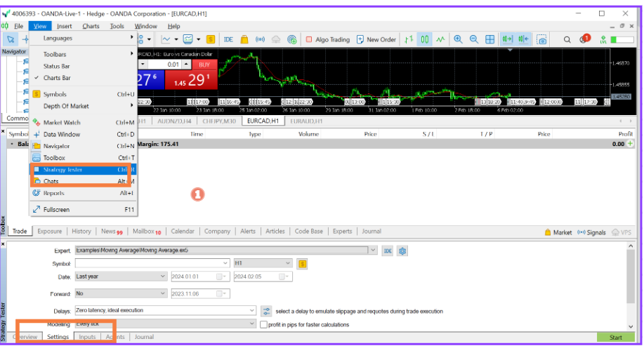
Task: Open the Signals broadcast icon in toolbar
Action: tap(260, 39)
